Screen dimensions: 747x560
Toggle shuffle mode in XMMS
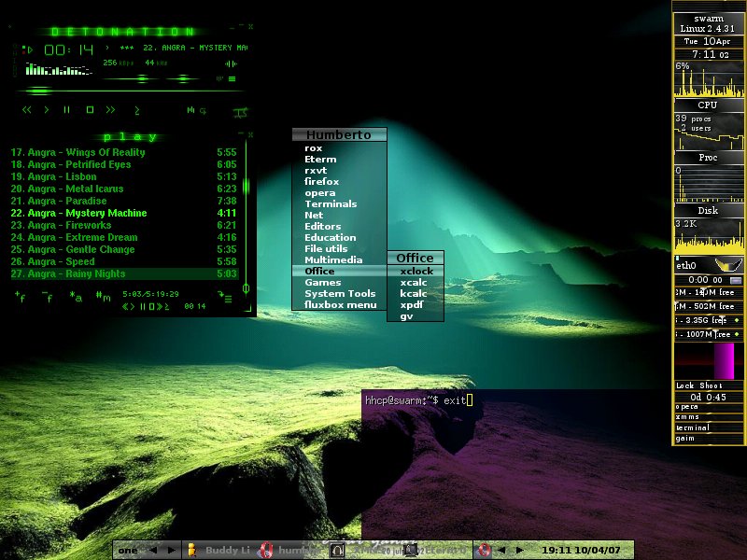tap(190, 110)
